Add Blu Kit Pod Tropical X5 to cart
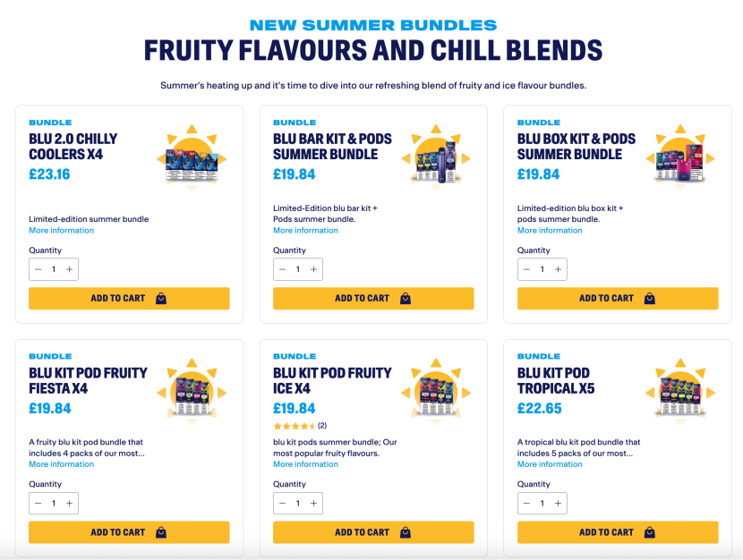Viewport: 743px width, 560px height. coord(618,532)
